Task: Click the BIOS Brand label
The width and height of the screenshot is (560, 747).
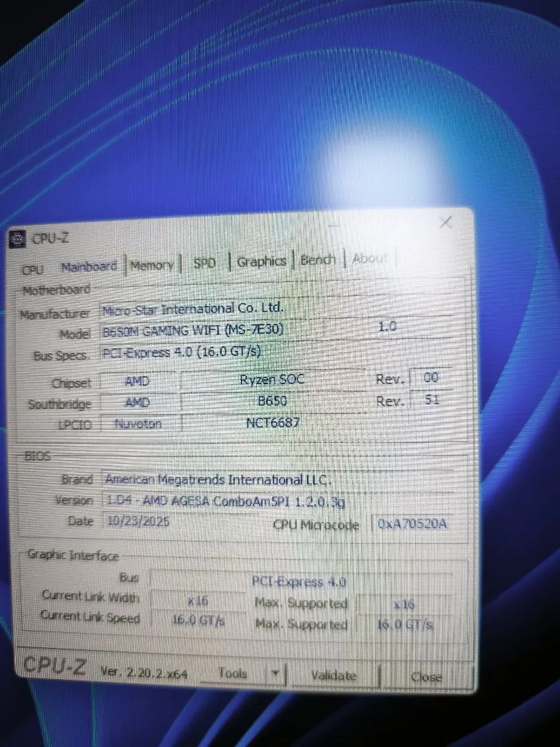Action: click(77, 480)
